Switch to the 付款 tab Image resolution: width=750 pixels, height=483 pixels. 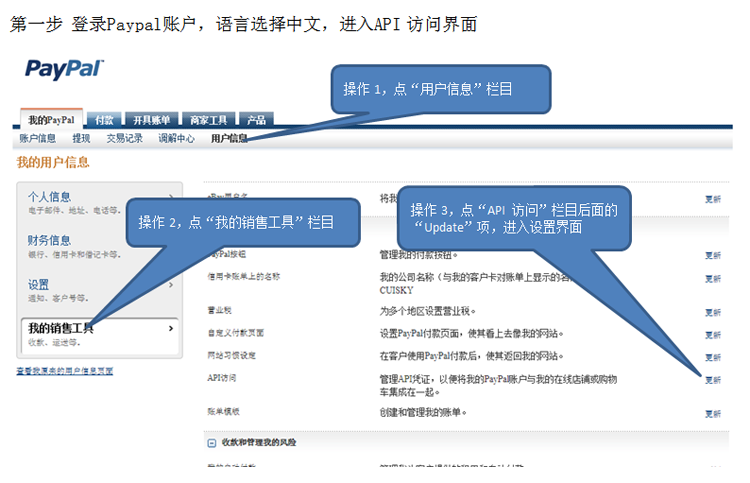pyautogui.click(x=104, y=120)
